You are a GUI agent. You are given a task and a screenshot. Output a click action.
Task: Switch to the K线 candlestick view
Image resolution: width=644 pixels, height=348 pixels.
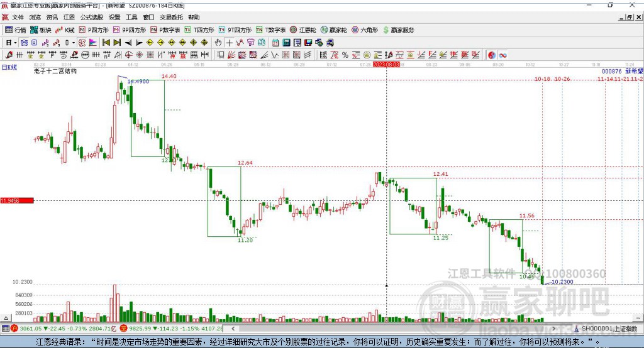[x=65, y=30]
